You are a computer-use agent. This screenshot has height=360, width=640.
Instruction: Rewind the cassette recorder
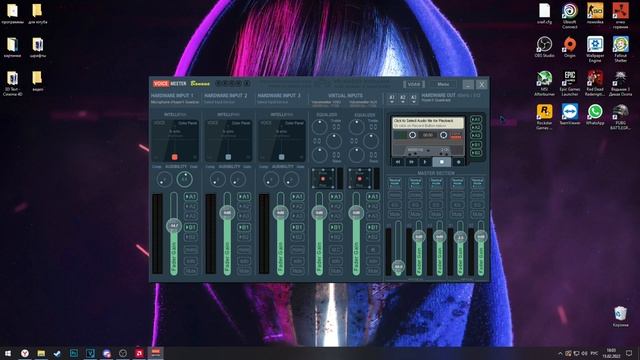pos(398,162)
